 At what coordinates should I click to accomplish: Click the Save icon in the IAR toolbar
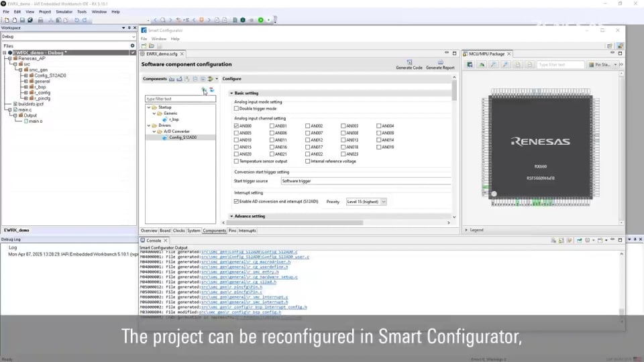pos(21,20)
